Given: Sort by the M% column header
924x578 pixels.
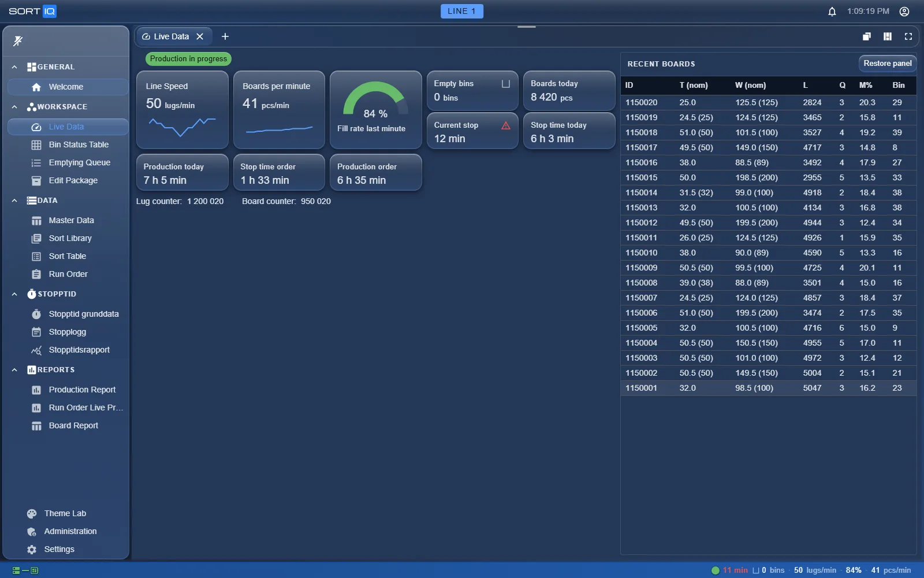Looking at the screenshot, I should (866, 85).
